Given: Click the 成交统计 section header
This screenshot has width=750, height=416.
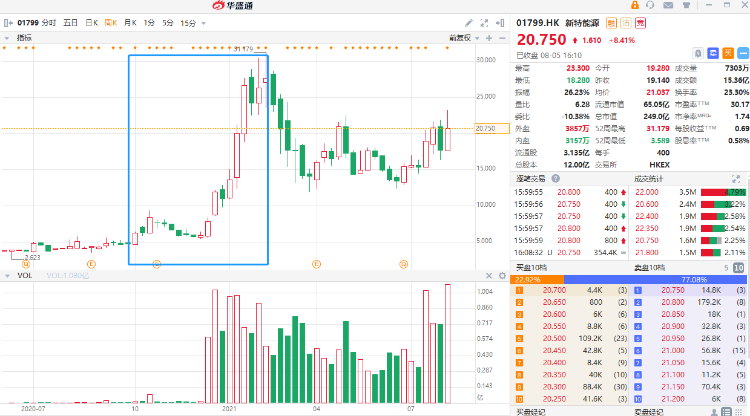Looking at the screenshot, I should (649, 179).
